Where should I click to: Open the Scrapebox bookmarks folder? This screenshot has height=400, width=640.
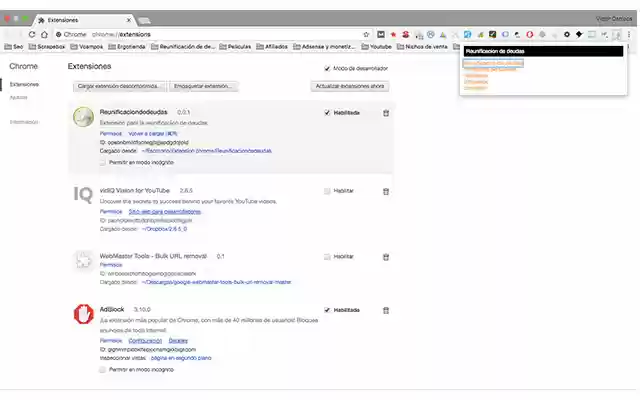click(47, 47)
